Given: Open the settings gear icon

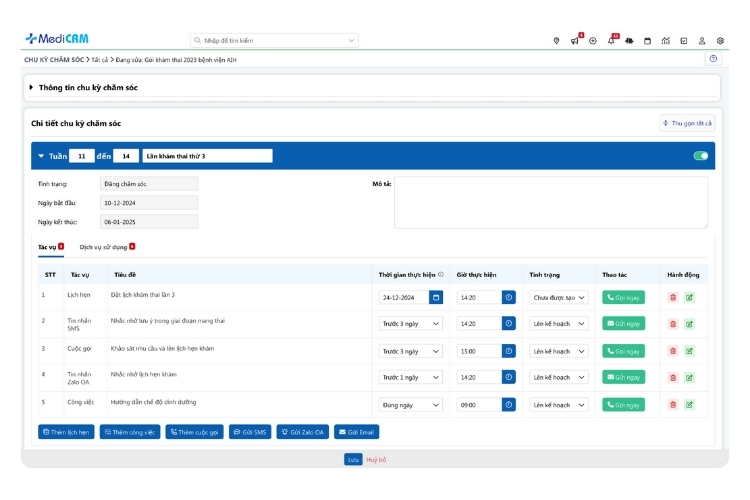Looking at the screenshot, I should (x=720, y=41).
